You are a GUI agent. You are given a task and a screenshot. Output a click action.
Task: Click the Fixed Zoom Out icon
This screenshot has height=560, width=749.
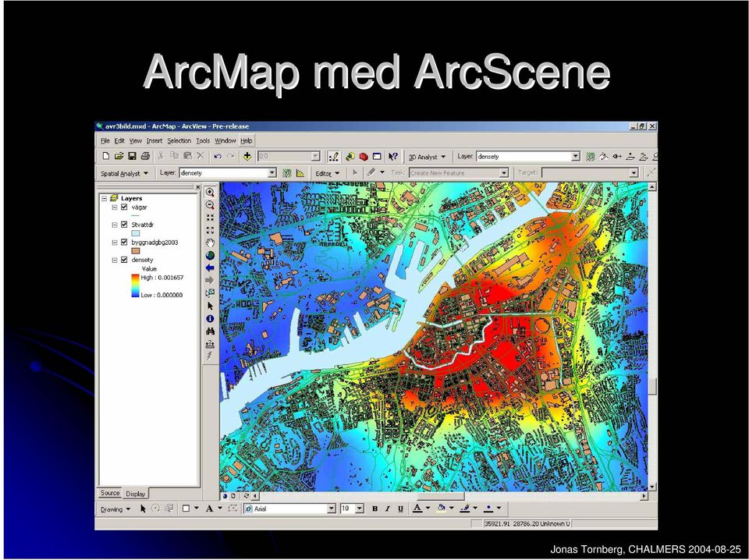tap(210, 230)
